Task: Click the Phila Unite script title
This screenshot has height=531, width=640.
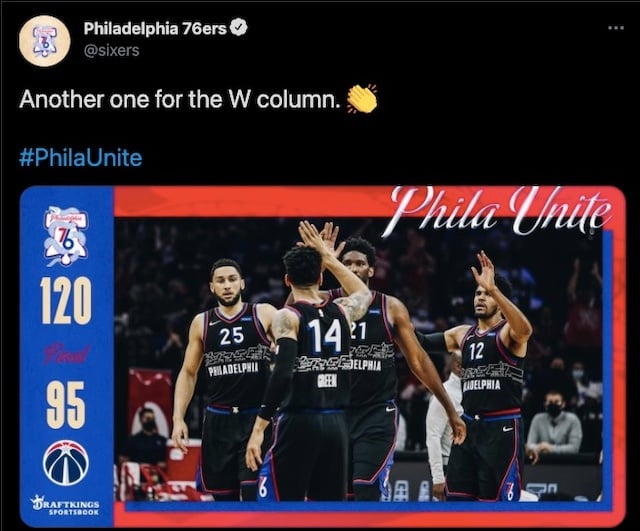Action: pyautogui.click(x=501, y=212)
